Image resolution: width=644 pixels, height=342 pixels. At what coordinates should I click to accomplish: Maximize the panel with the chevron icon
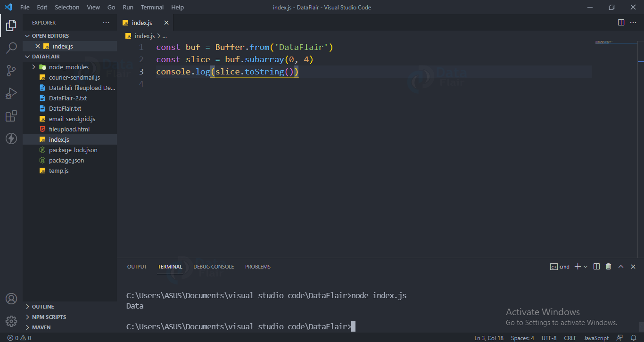(621, 266)
